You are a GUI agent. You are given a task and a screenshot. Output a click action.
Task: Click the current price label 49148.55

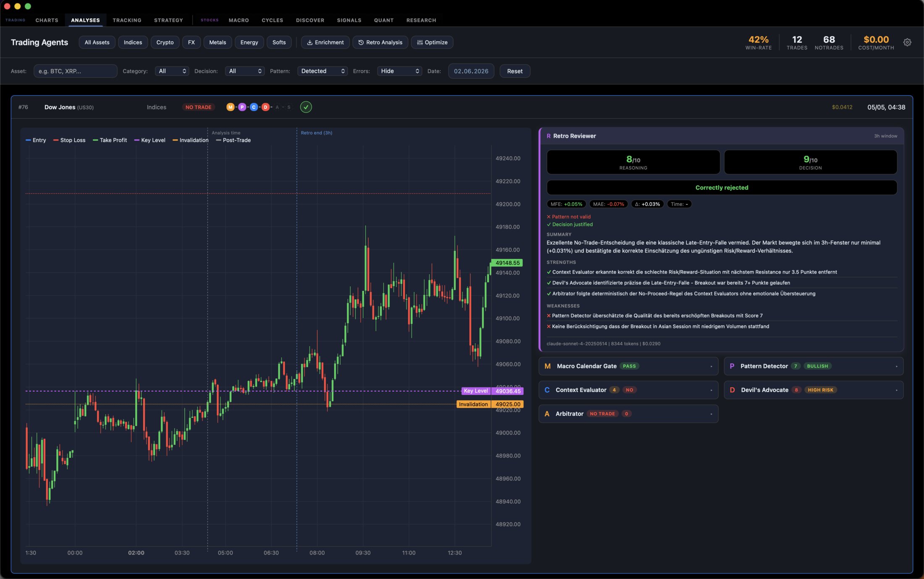tap(507, 263)
